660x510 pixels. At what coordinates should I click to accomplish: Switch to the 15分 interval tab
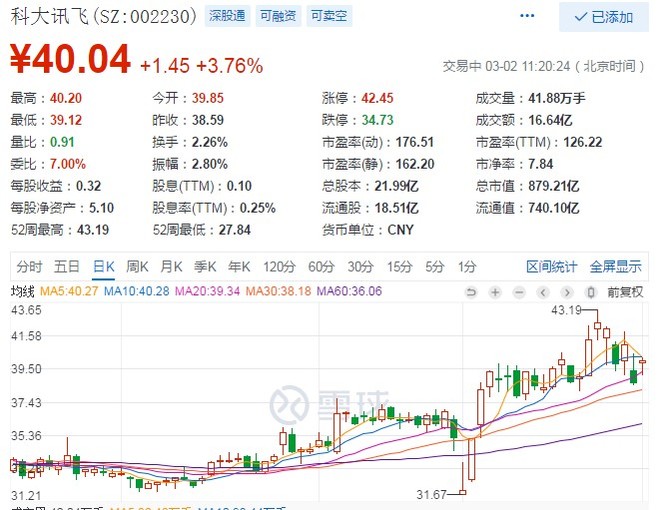click(x=399, y=267)
